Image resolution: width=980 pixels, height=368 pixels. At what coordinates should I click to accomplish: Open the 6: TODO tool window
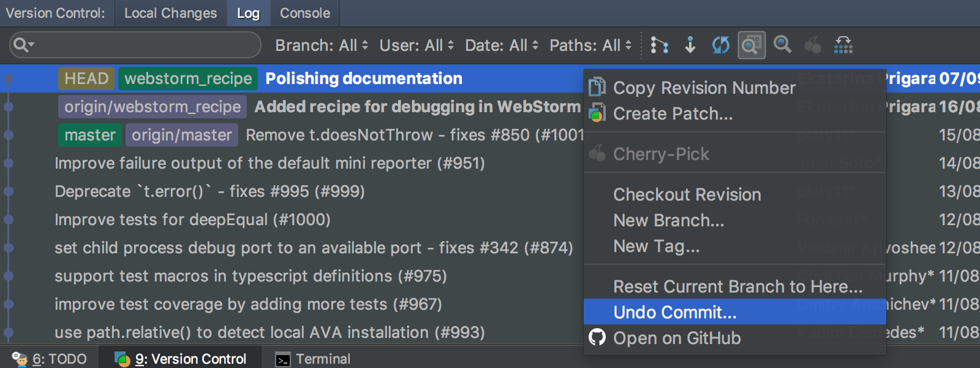click(50, 359)
